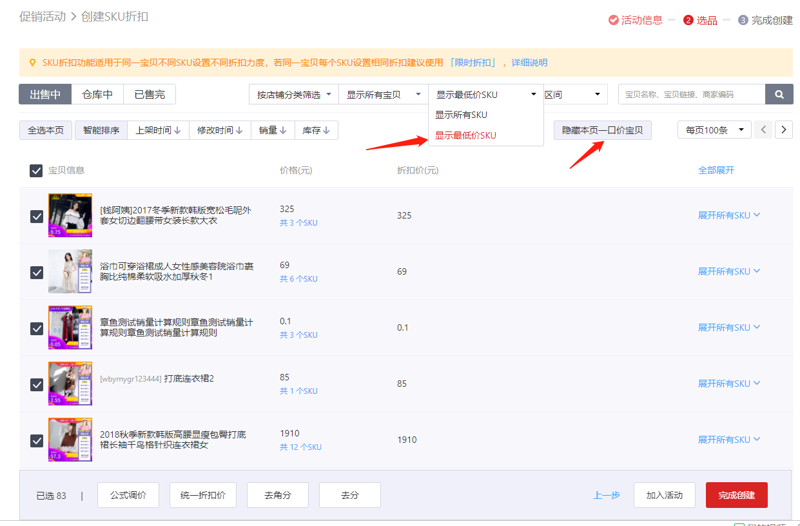This screenshot has width=800, height=526.
Task: Click 共 1 个SKU link
Action: click(298, 391)
